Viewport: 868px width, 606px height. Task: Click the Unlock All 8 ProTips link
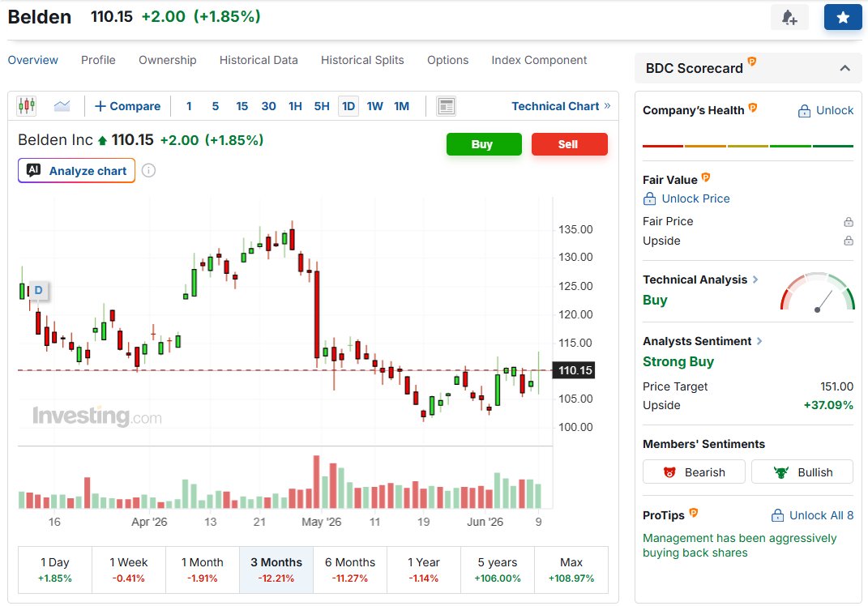pyautogui.click(x=812, y=515)
